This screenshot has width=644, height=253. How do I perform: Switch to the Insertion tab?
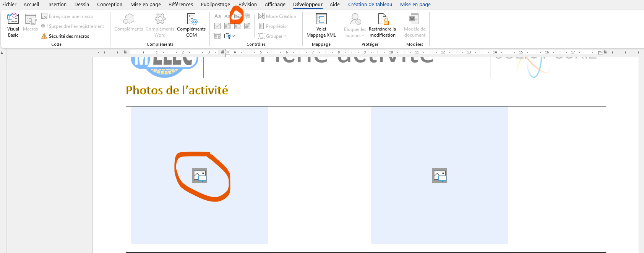57,5
